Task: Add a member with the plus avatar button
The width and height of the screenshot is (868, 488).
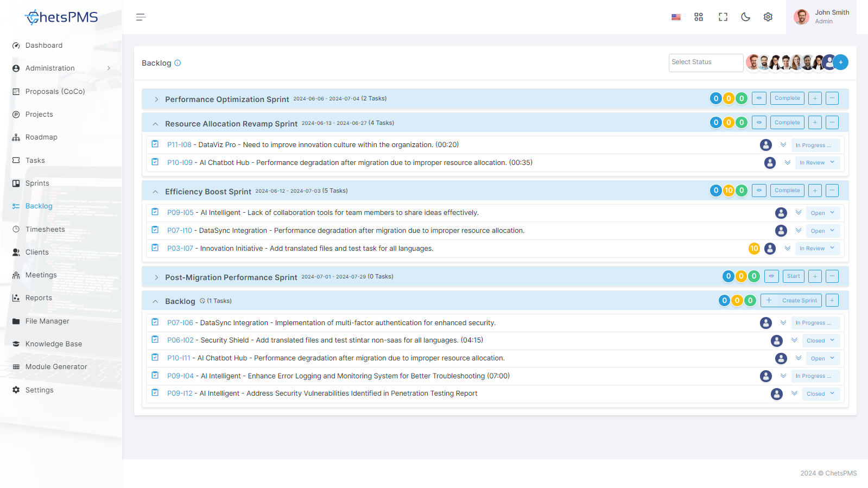Action: coord(840,62)
